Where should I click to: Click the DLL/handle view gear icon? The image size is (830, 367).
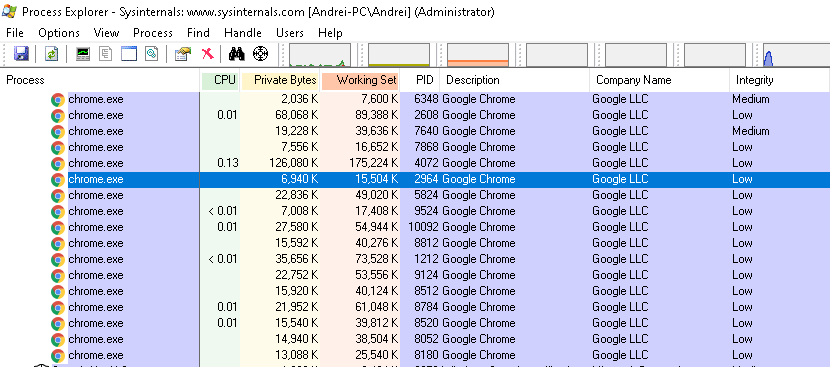[x=152, y=53]
